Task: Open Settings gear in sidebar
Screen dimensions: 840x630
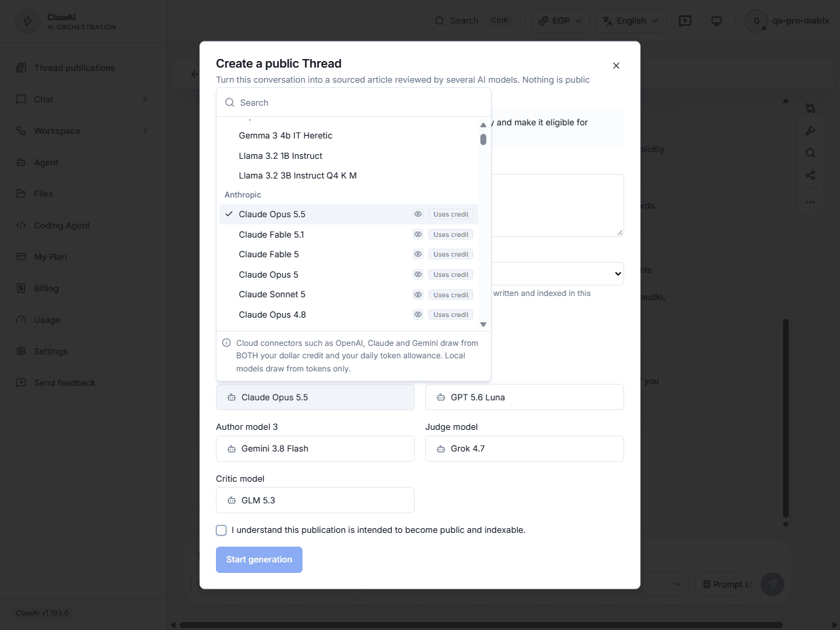Action: tap(21, 351)
